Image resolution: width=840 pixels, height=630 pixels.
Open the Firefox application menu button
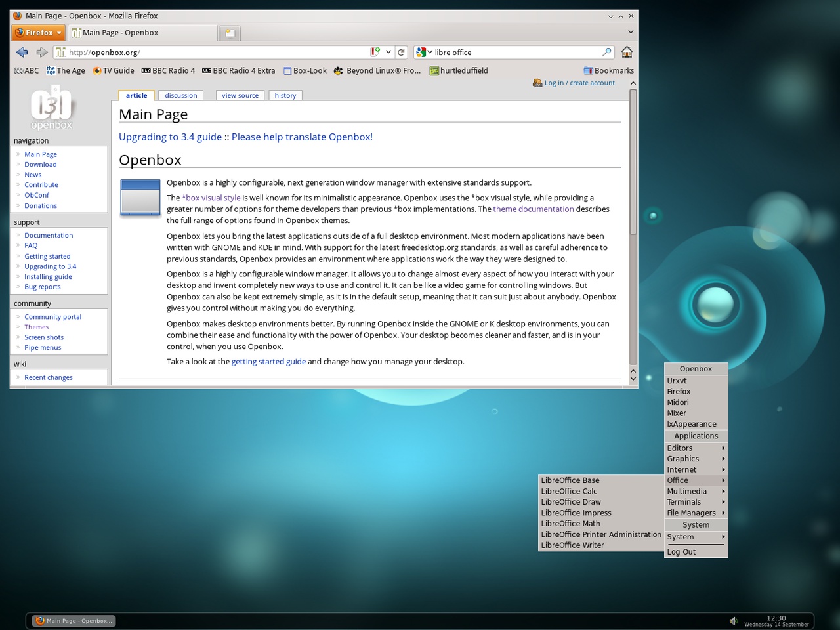tap(38, 33)
